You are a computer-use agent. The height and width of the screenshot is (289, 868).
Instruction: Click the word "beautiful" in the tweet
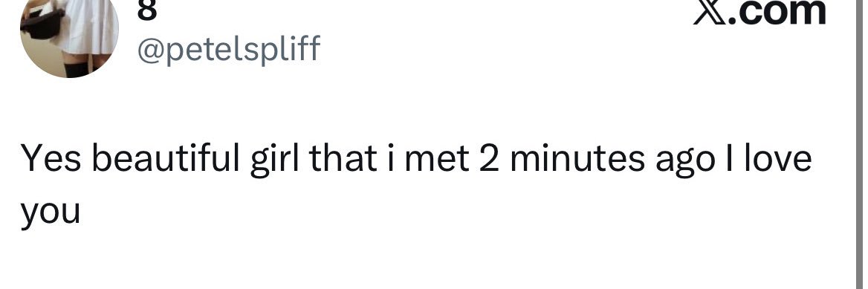pos(166,158)
